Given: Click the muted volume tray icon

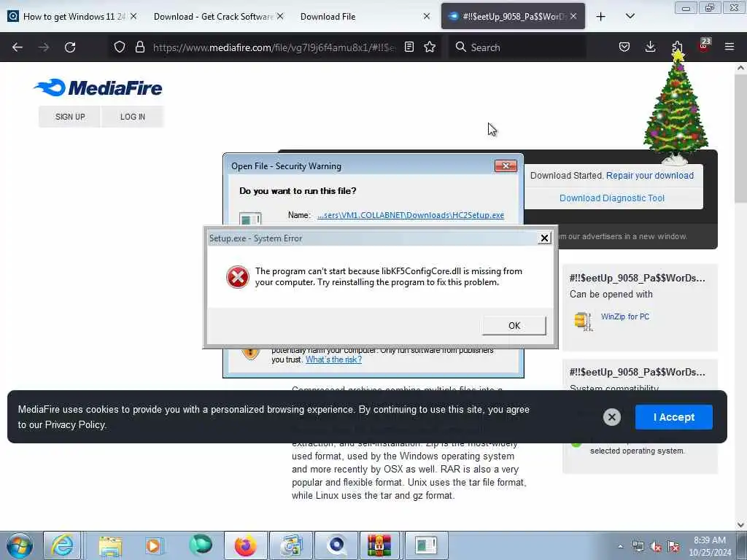Looking at the screenshot, I should point(656,547).
